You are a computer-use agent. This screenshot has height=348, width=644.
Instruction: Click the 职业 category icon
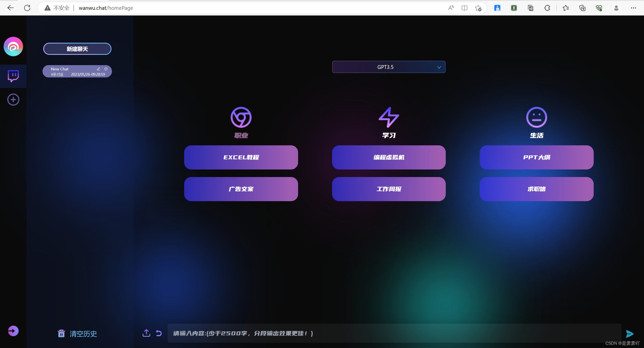tap(241, 117)
